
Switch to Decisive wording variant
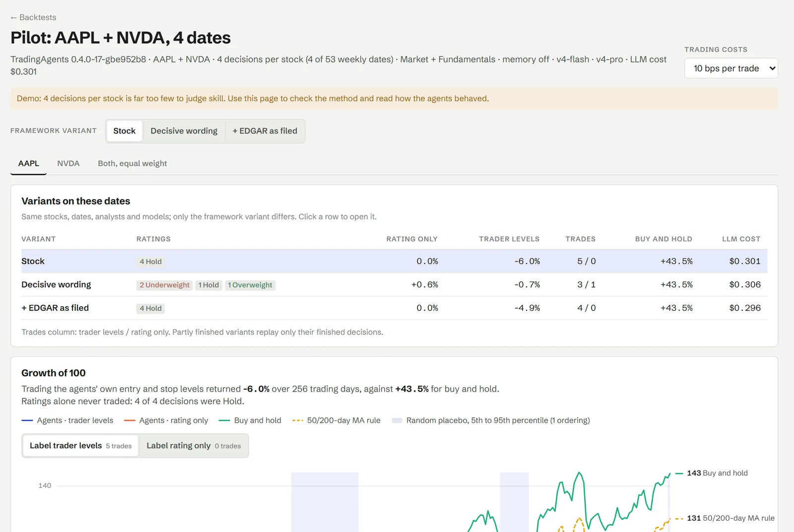pos(184,131)
